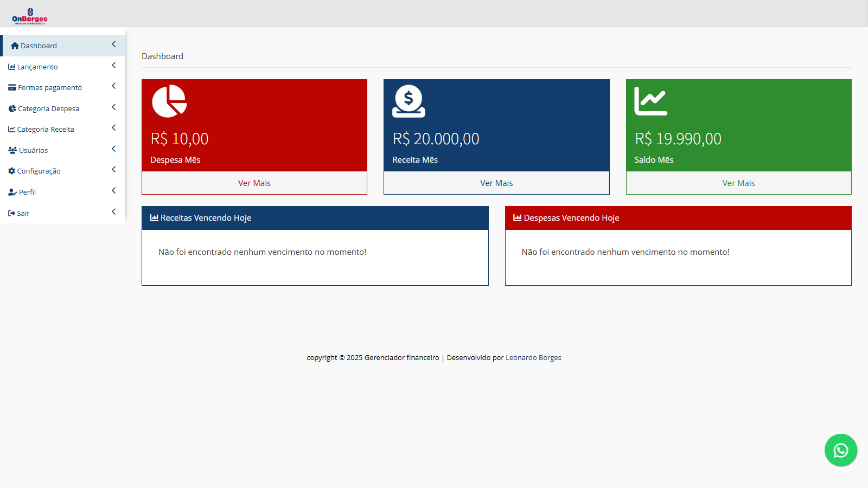Click the credit card icon beside Formas pagamento

[12, 88]
